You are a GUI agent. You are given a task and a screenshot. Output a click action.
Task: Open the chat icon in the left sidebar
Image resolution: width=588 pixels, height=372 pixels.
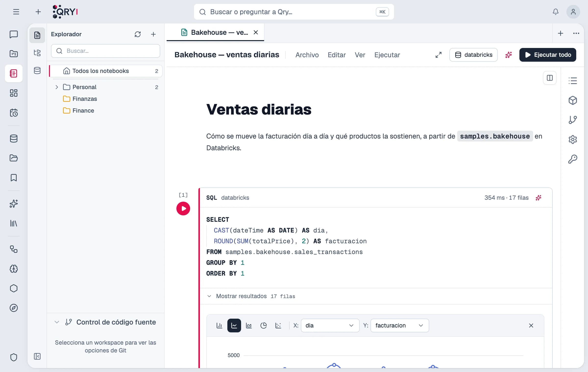click(14, 34)
